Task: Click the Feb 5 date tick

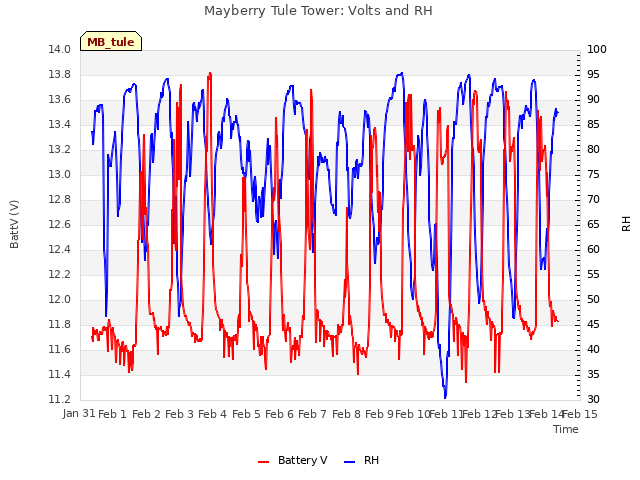Action: pos(247,414)
